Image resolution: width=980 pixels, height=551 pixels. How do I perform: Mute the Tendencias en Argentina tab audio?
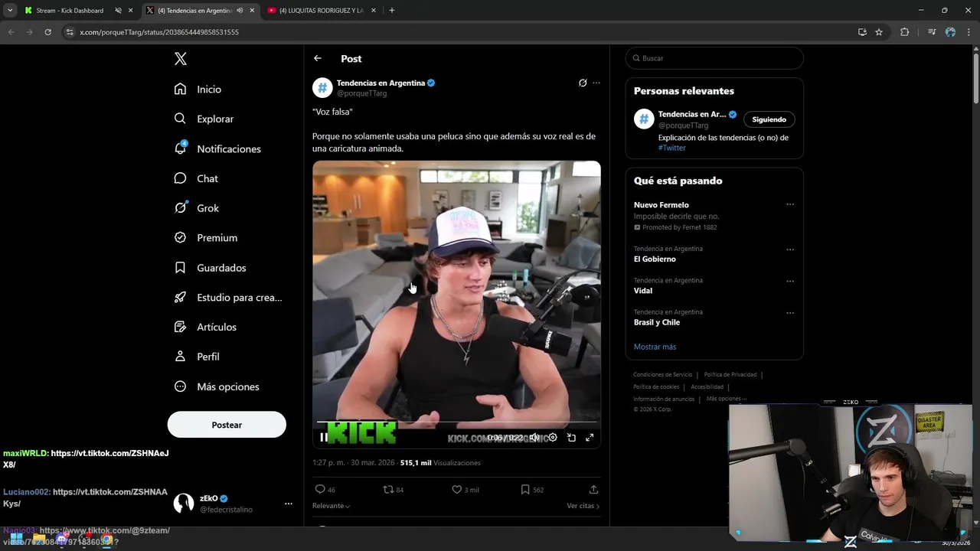click(x=240, y=11)
